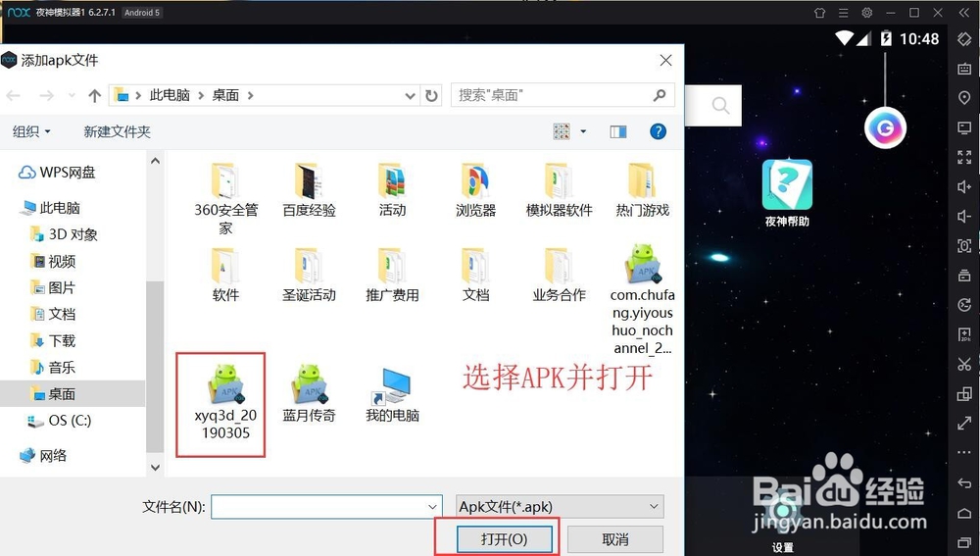Click the Nox Android back button

964,483
